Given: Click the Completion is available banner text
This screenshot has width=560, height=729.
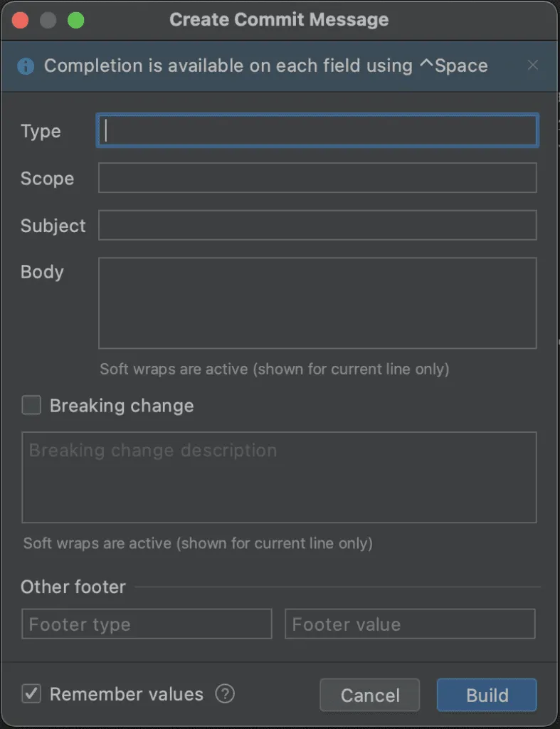Looking at the screenshot, I should click(265, 66).
